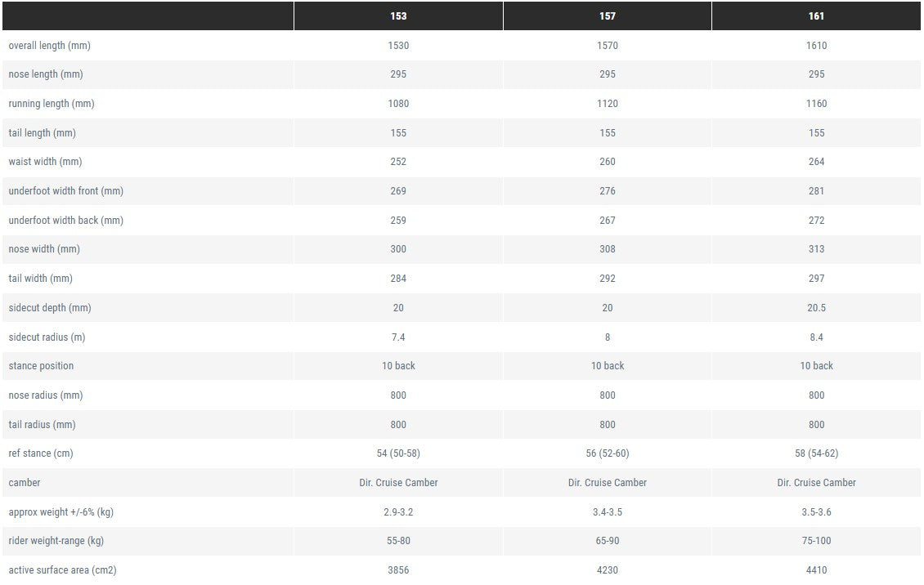The height and width of the screenshot is (585, 924).
Task: Select the overall length (mm) row label
Action: 50,45
